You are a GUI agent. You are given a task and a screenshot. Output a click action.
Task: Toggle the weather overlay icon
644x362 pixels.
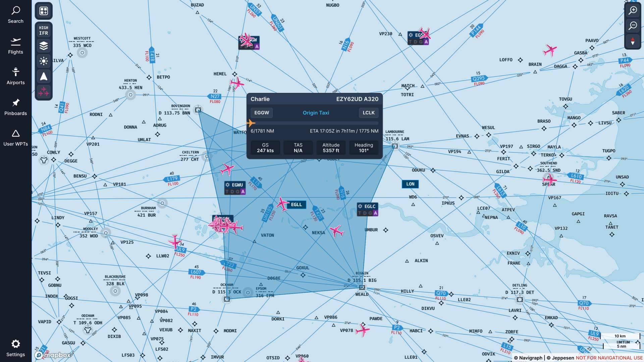[44, 61]
